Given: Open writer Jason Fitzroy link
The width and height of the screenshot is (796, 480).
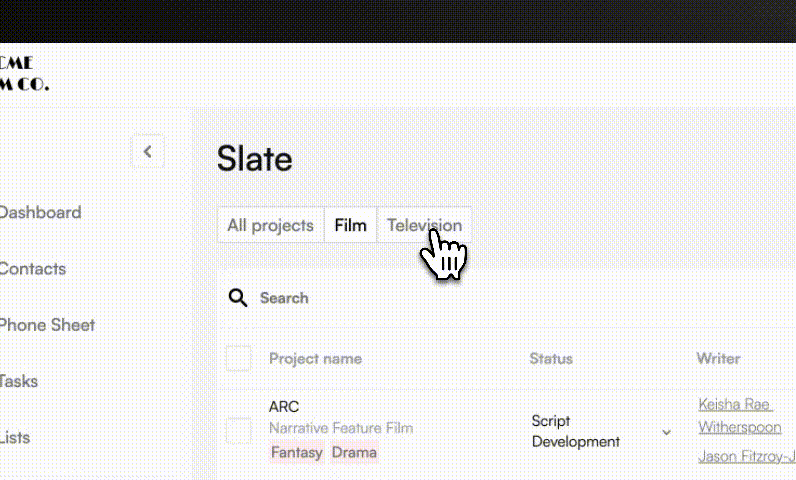Looking at the screenshot, I should tap(747, 456).
